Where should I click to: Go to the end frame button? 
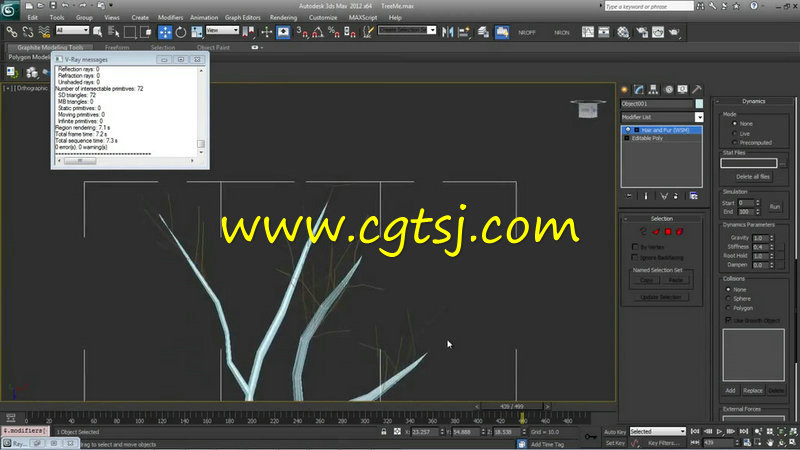(x=744, y=432)
